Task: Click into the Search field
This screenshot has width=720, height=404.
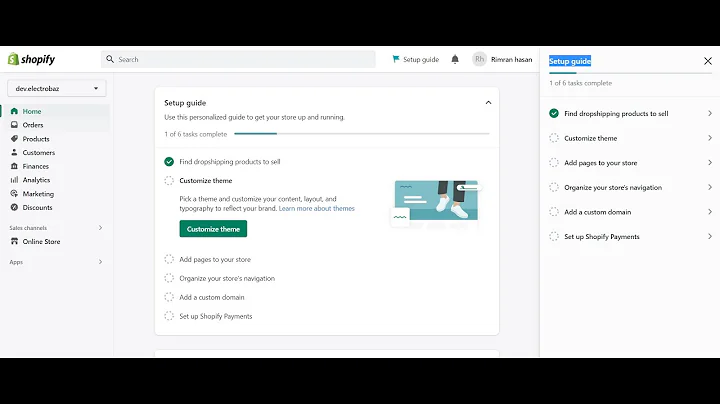Action: point(238,59)
